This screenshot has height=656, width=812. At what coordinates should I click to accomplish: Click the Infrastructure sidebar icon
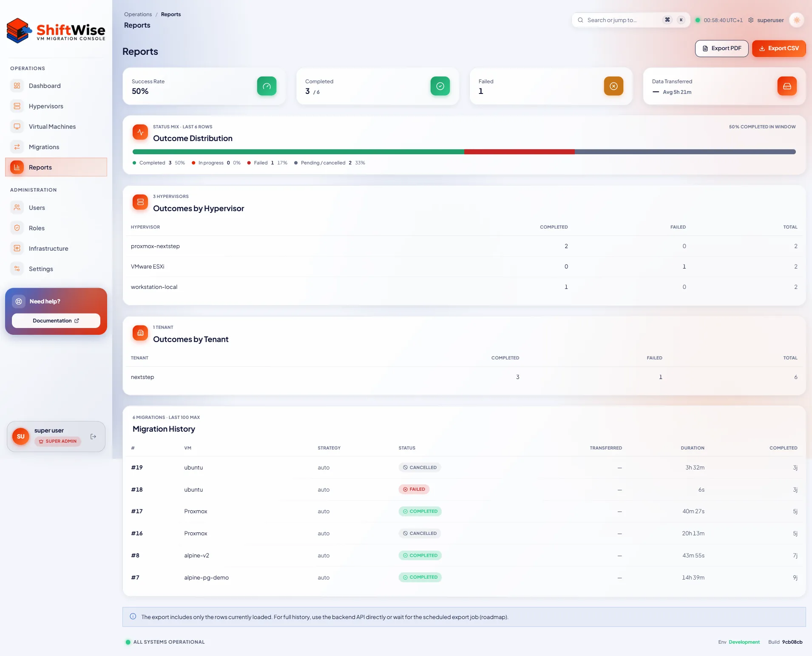coord(17,249)
